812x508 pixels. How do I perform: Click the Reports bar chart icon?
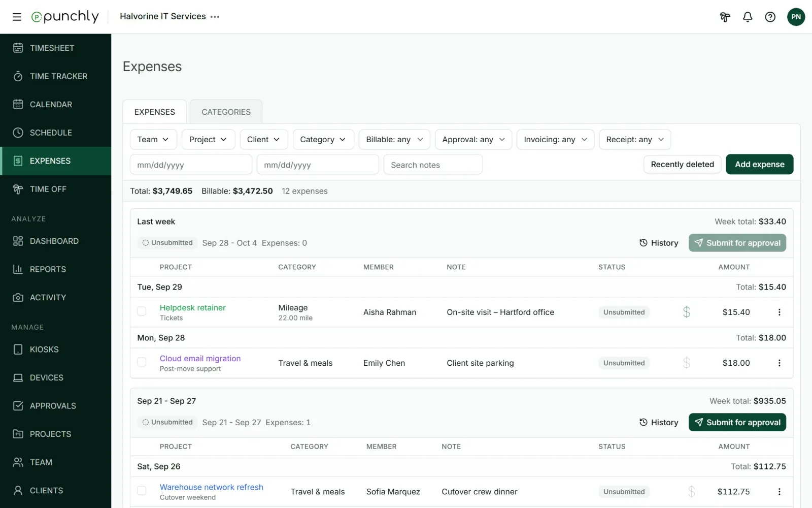coord(18,269)
